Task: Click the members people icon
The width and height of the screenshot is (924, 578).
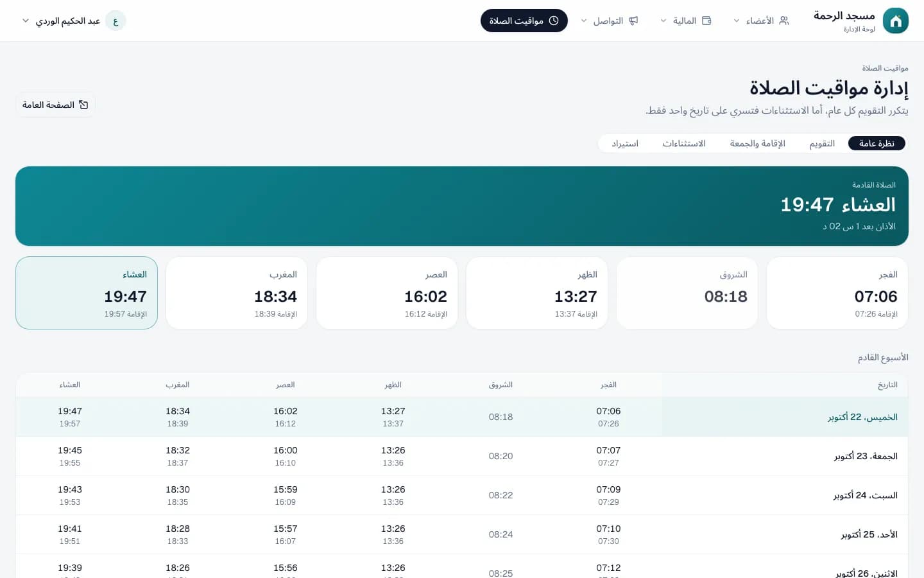Action: coord(783,21)
